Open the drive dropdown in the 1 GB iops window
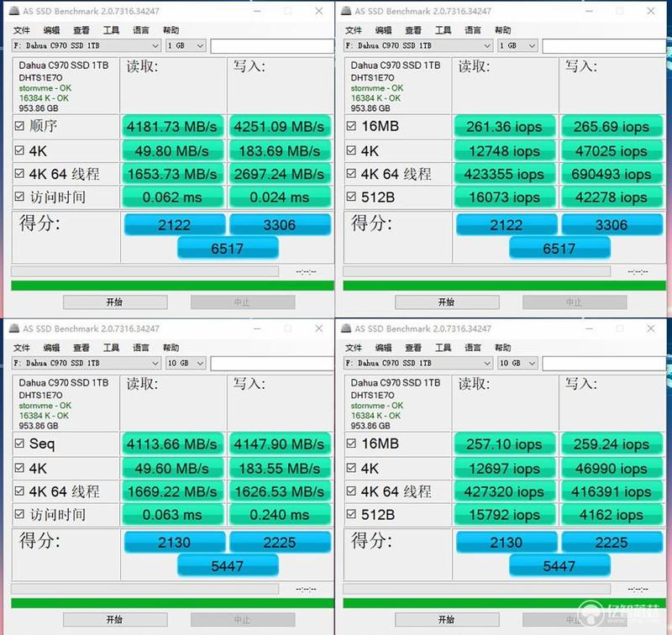Screen dimensions: 672x635 [417, 45]
